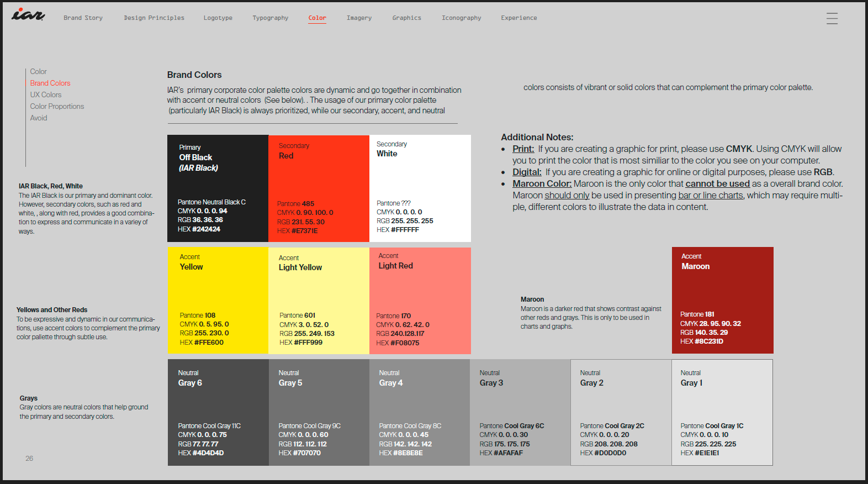Choose the Gray 1 neutral swatch

[722, 412]
